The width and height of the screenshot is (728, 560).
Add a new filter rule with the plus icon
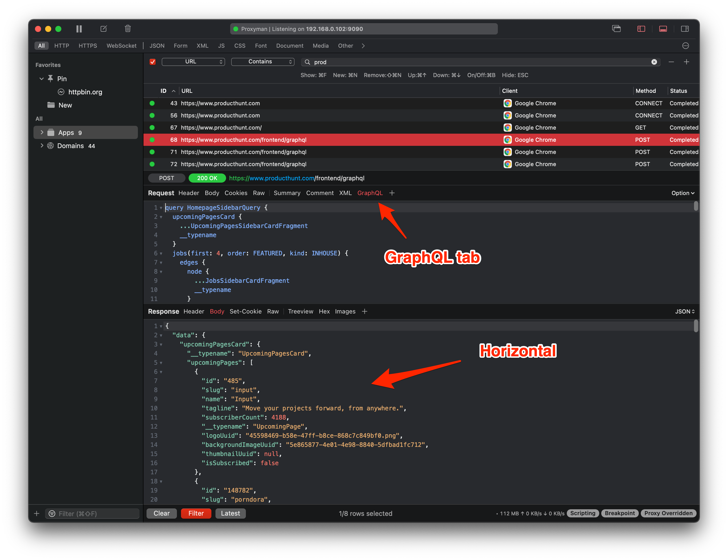(687, 62)
